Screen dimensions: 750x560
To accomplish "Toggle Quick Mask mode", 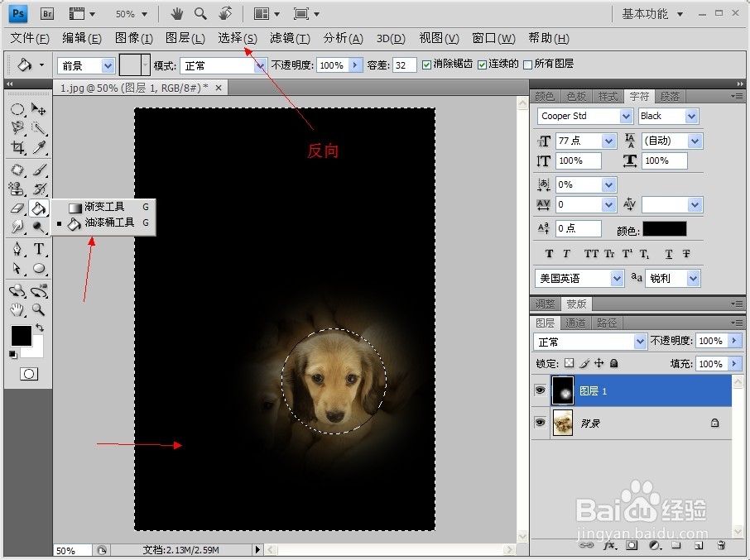I will click(29, 374).
